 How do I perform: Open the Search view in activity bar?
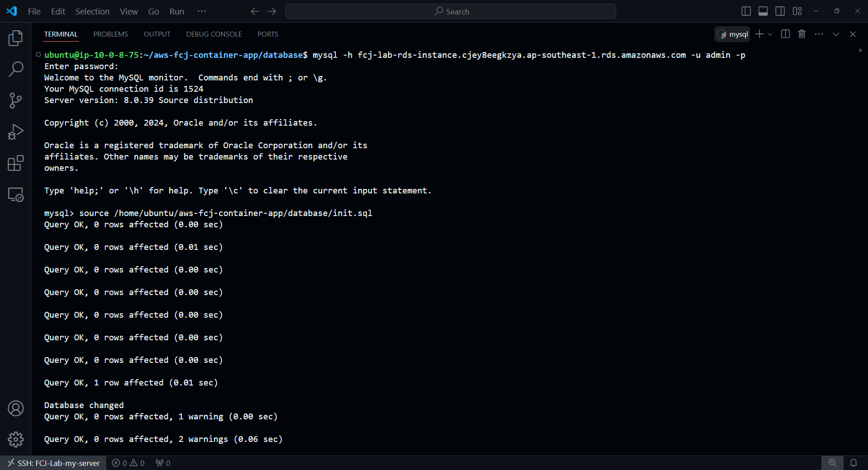16,69
